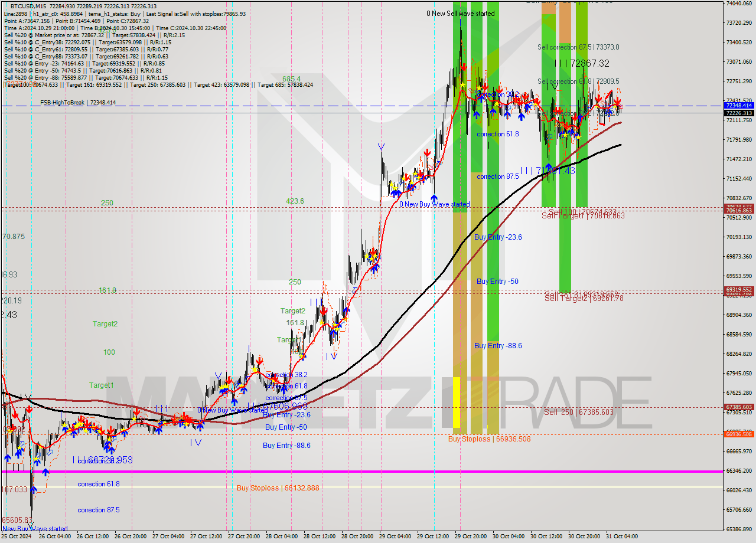
Task: Click the red 70616.863 price tag
Action: 739,210
